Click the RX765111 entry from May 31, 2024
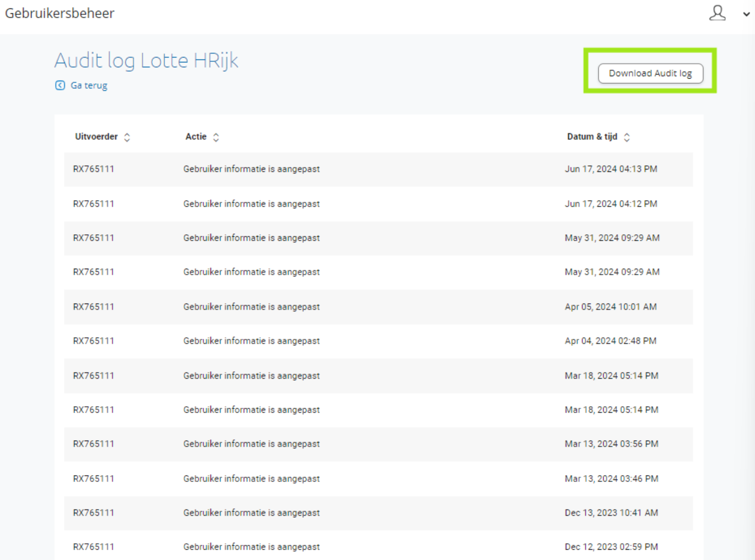The width and height of the screenshot is (755, 560). coord(93,238)
